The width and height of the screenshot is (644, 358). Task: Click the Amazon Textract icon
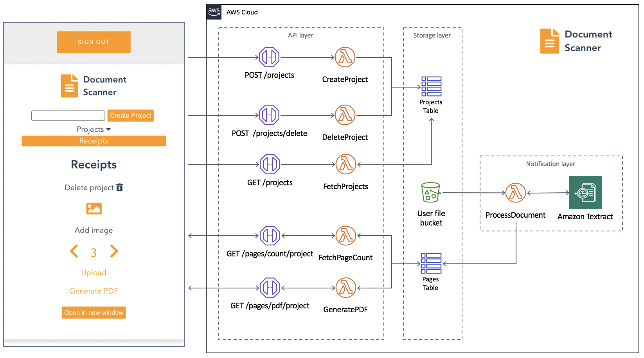point(585,192)
